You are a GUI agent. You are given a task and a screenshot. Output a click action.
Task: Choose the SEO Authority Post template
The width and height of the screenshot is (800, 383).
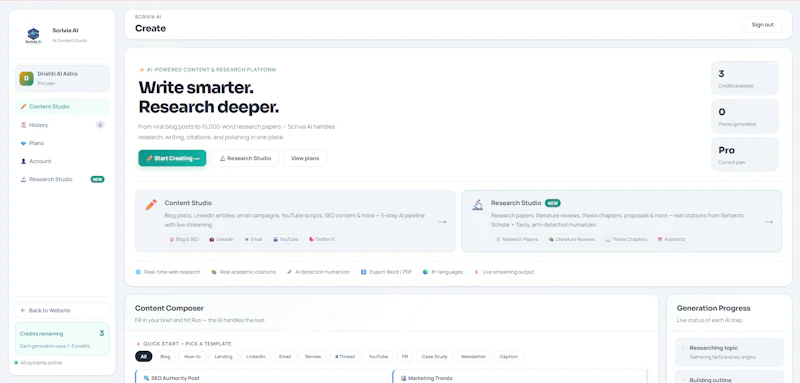tap(262, 377)
